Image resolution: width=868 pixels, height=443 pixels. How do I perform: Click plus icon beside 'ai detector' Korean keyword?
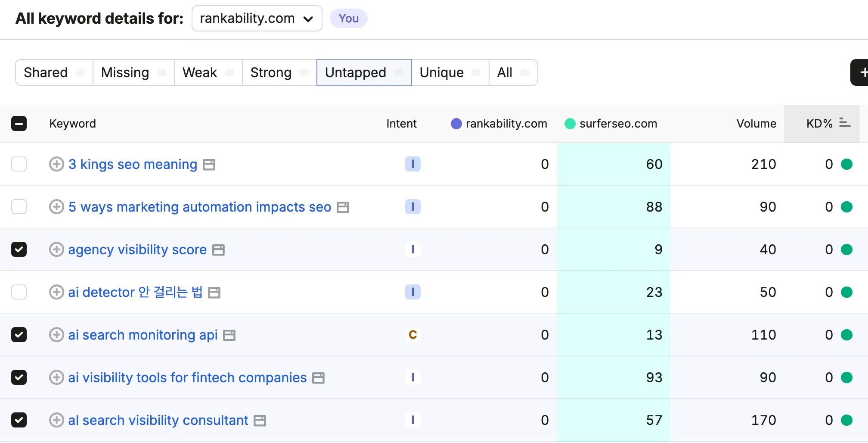click(56, 292)
